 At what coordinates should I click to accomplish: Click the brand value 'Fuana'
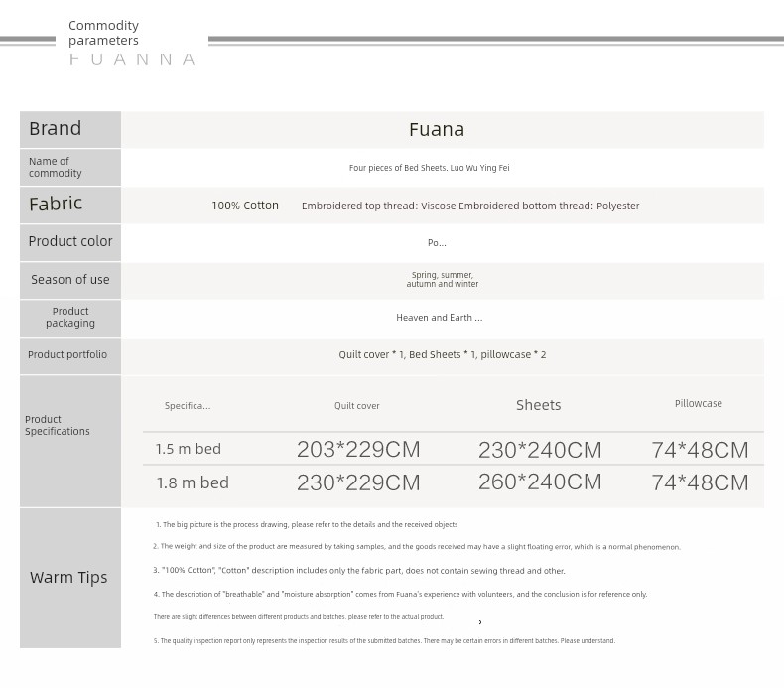tap(437, 130)
